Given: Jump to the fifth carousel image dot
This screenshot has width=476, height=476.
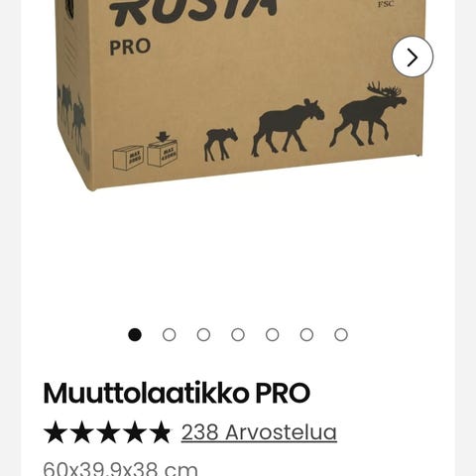Looking at the screenshot, I should tap(273, 335).
